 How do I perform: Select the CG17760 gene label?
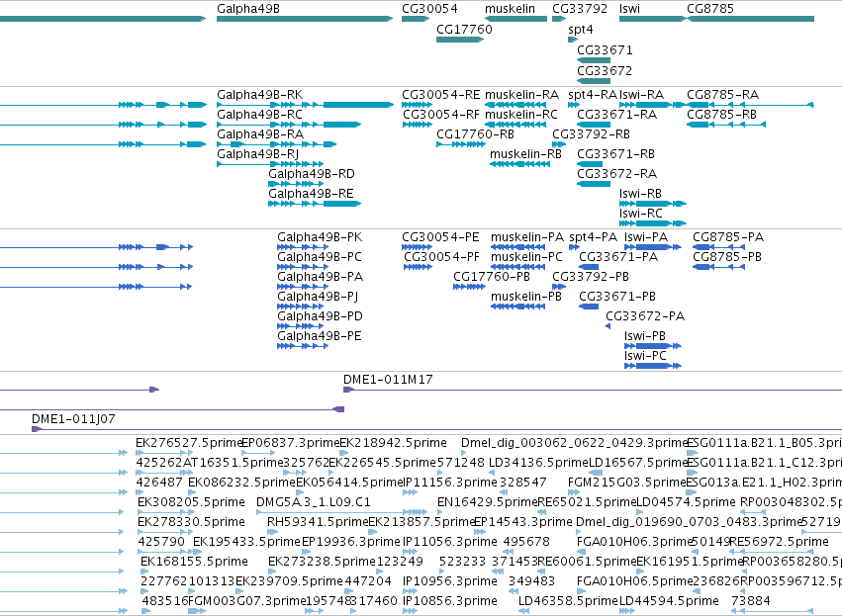[464, 29]
